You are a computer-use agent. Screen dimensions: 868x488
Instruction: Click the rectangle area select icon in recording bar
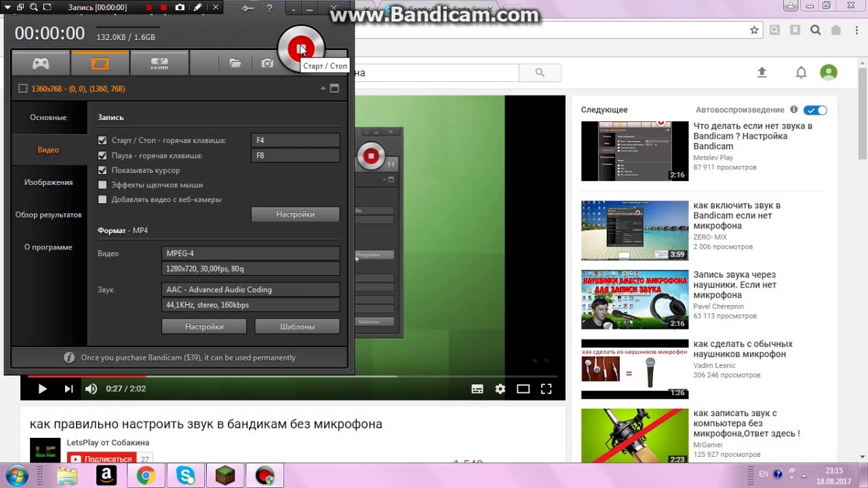47,7
